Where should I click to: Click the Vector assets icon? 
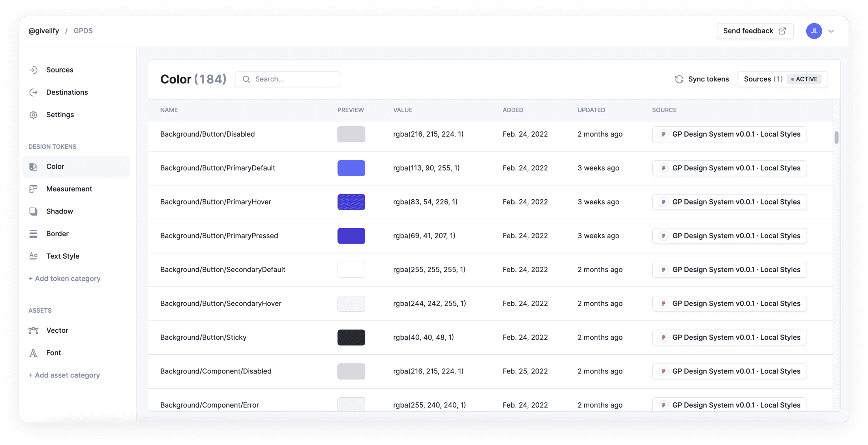[33, 330]
